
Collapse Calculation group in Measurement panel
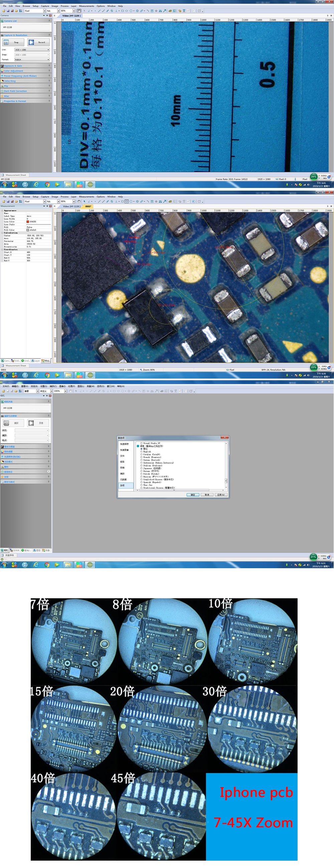tap(2, 233)
